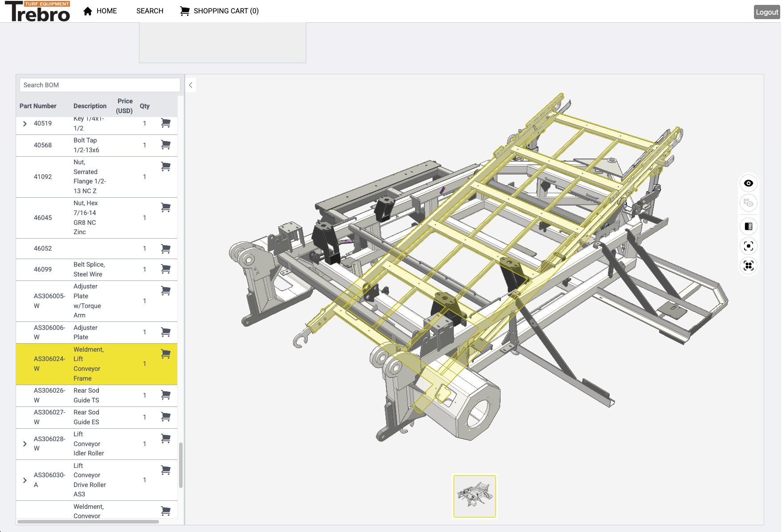This screenshot has width=782, height=532.
Task: Add part 40568 Bolt Tap to cart
Action: [166, 145]
